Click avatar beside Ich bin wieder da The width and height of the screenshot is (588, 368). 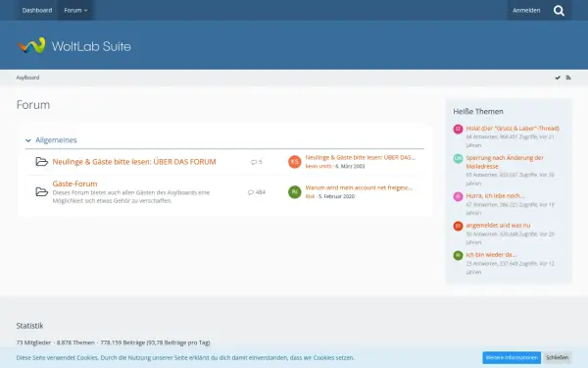click(x=458, y=255)
